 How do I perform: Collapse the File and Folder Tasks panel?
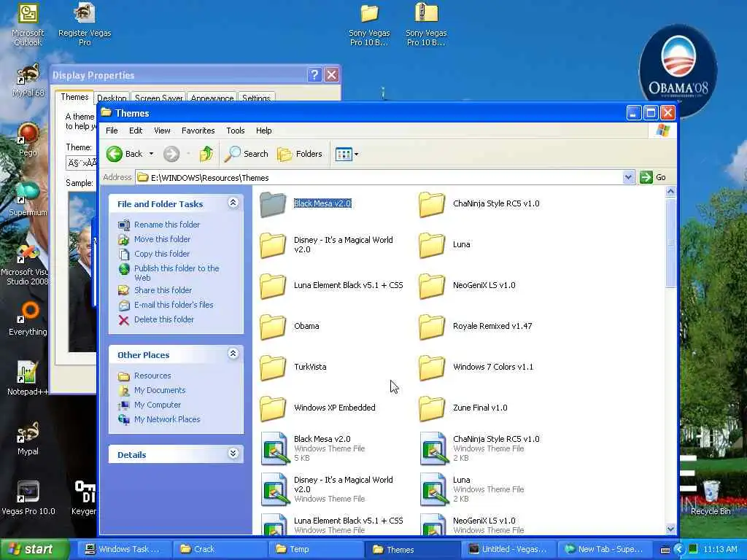[233, 203]
